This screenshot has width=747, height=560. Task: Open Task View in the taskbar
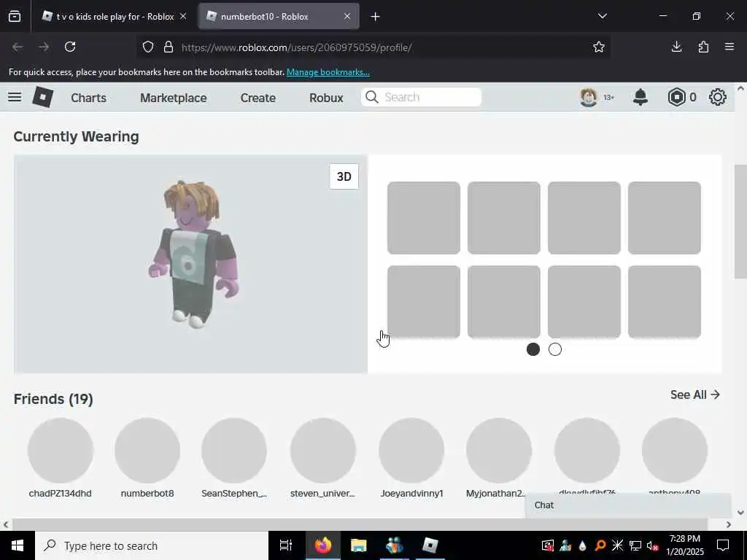(286, 545)
